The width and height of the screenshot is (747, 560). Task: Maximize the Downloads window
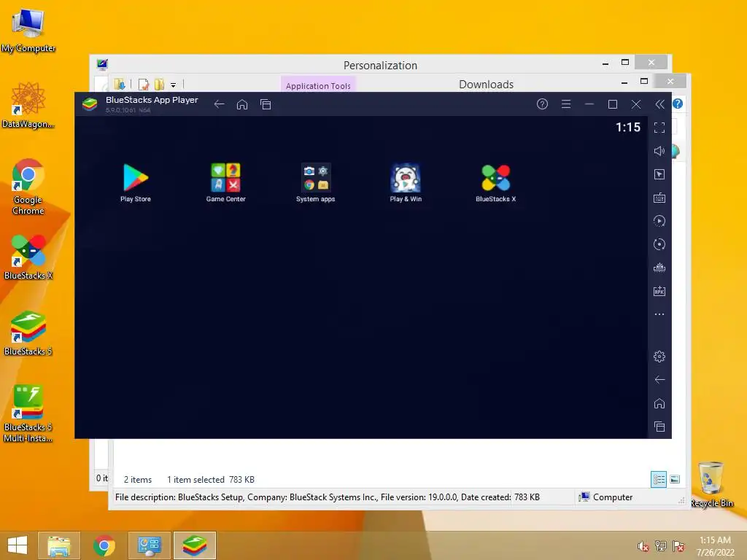point(644,82)
